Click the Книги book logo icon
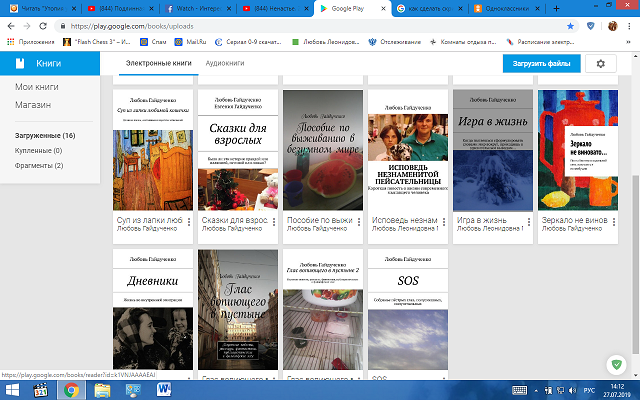This screenshot has width=640, height=400. pos(18,63)
